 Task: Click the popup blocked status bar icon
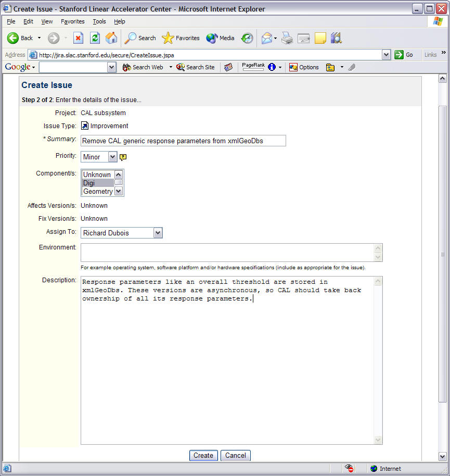[349, 468]
